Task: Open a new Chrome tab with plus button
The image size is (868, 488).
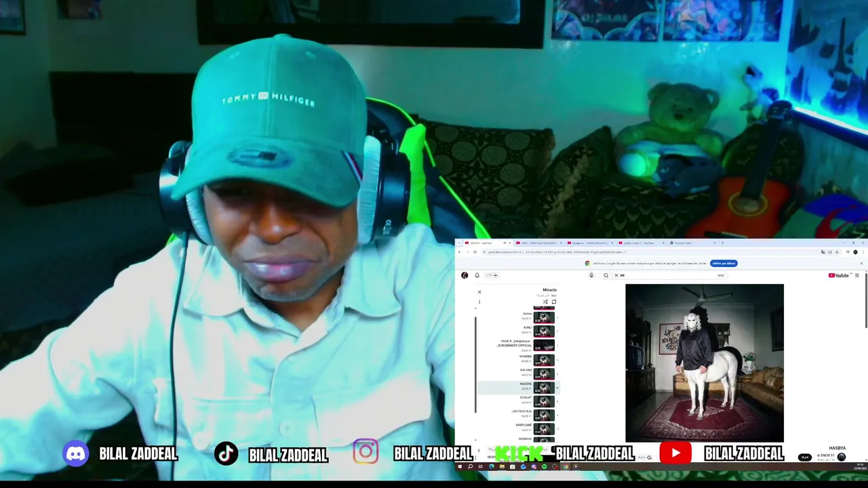Action: pyautogui.click(x=722, y=243)
